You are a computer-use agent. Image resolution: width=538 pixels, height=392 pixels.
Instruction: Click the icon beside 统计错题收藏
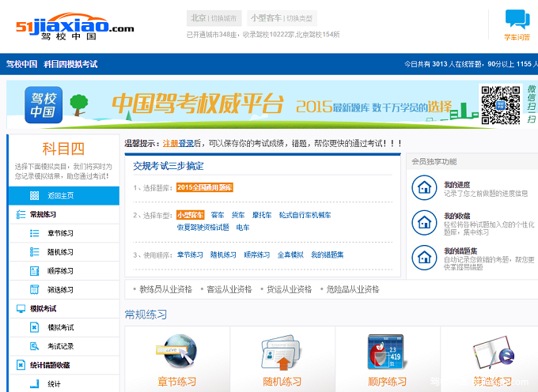(21, 365)
